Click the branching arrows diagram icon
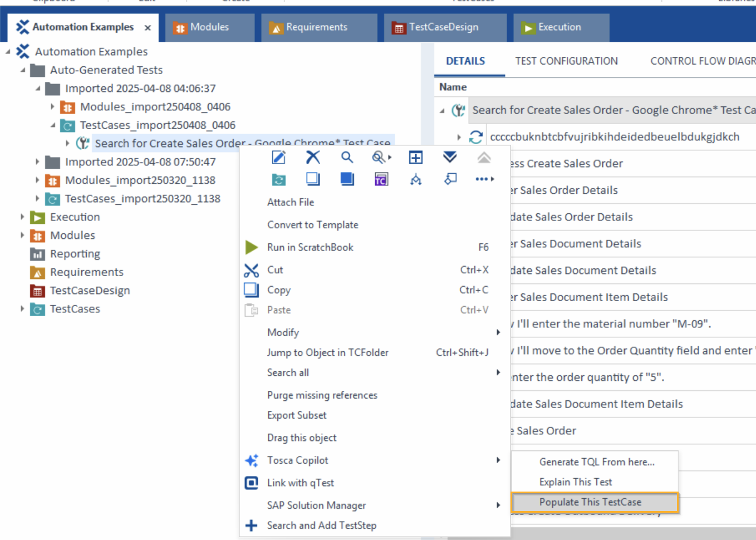This screenshot has height=540, width=756. tap(415, 179)
